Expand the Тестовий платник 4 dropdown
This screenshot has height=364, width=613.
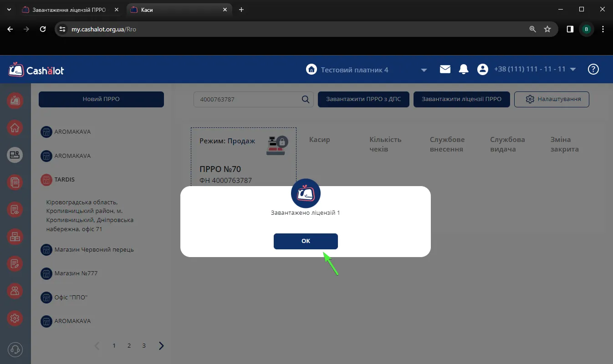pos(424,70)
